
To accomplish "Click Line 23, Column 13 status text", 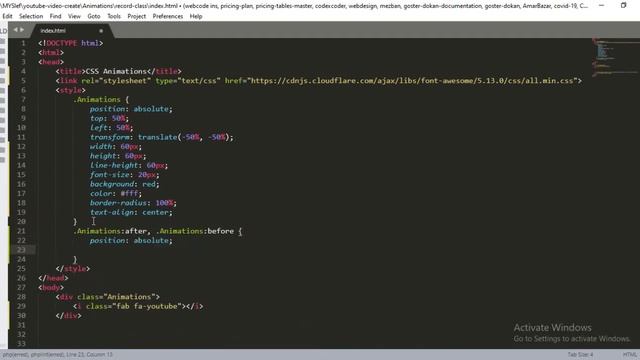I will click(x=88, y=355).
